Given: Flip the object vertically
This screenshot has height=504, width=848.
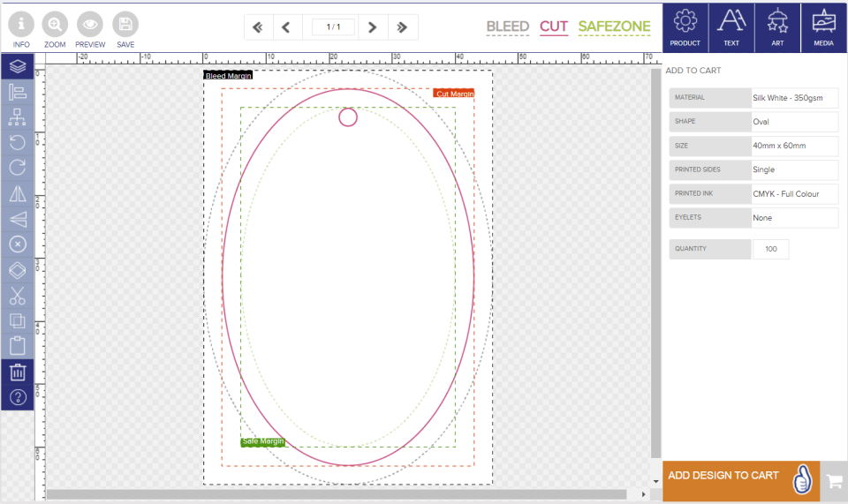Looking at the screenshot, I should (x=18, y=219).
